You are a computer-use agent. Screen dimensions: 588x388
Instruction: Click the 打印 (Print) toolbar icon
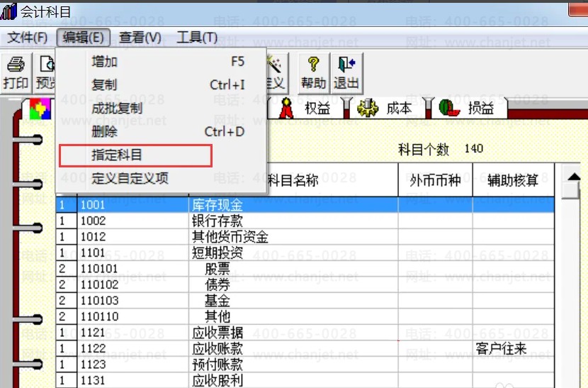coord(16,73)
